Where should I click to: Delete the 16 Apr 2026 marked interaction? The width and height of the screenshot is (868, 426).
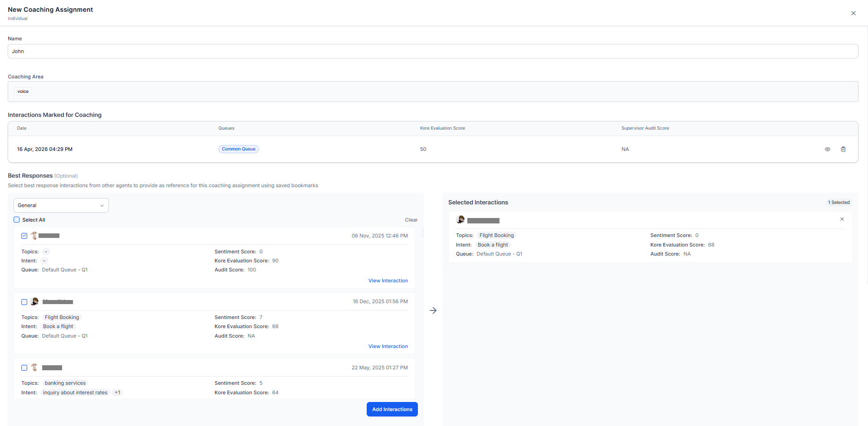843,149
